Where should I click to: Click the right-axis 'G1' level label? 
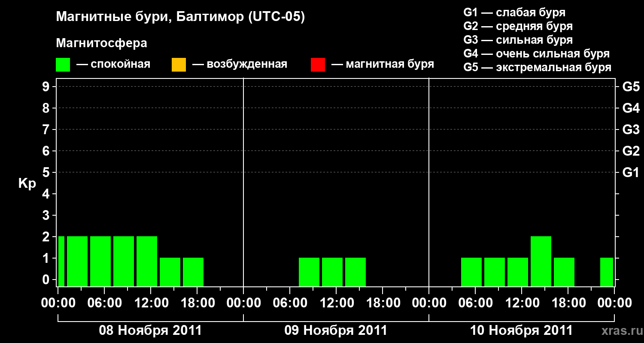tap(631, 172)
